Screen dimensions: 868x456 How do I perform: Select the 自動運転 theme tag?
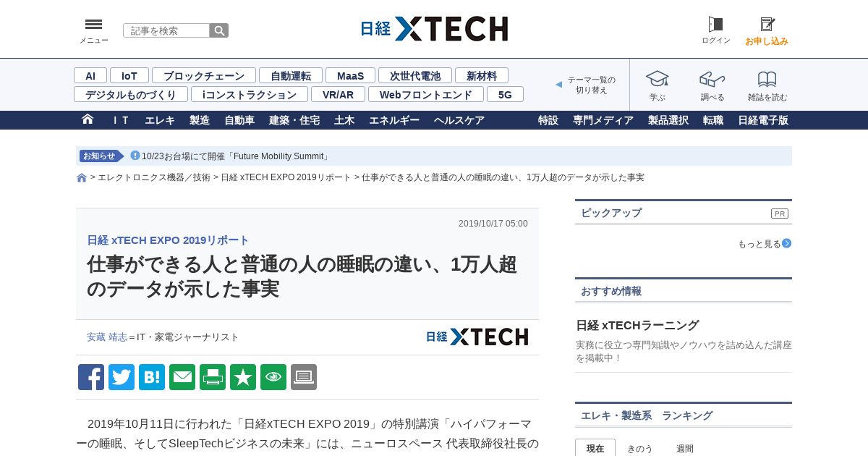tap(291, 75)
